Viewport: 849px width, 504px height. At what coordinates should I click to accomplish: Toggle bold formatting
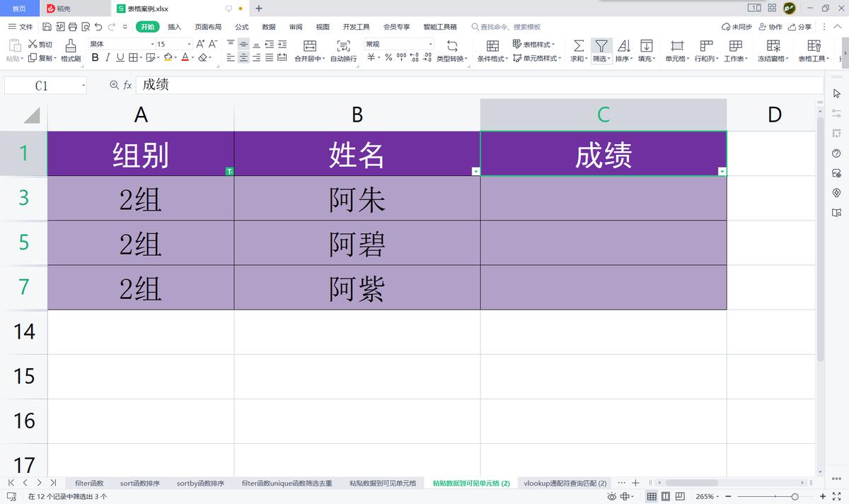(x=94, y=57)
